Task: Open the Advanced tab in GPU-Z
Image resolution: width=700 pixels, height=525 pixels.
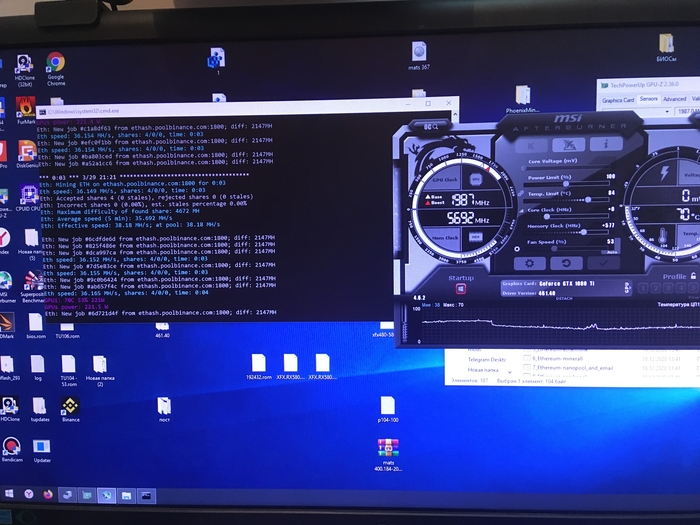Action: point(675,100)
